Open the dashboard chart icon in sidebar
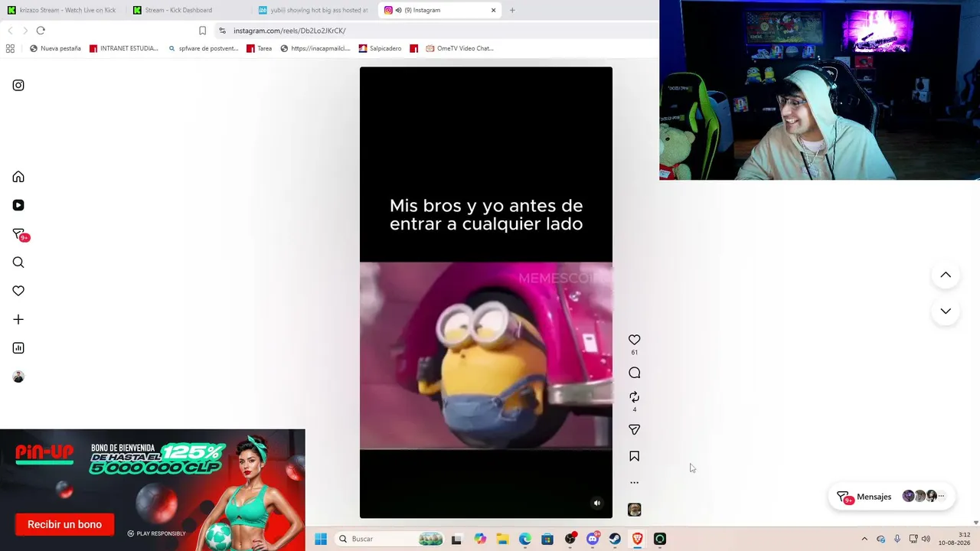This screenshot has width=980, height=551. click(18, 348)
